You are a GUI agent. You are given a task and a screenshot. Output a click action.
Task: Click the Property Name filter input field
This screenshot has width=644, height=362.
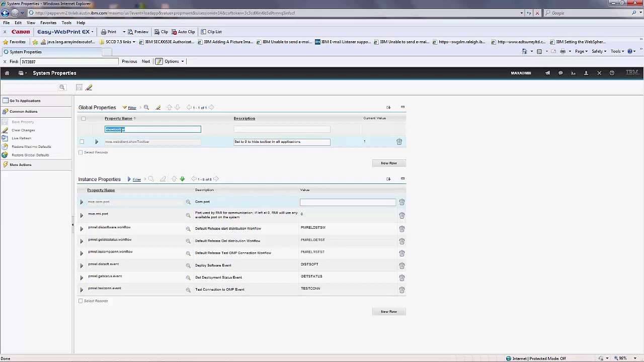pos(153,130)
